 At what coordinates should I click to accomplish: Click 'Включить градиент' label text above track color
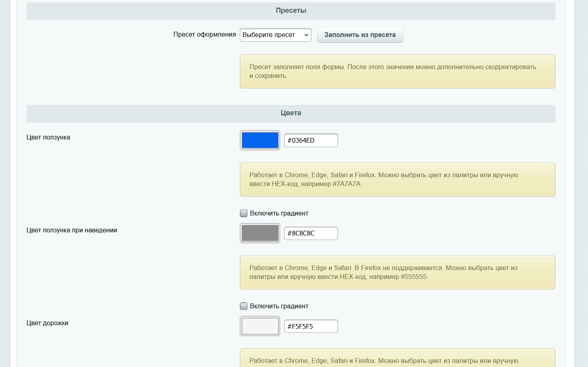(279, 306)
